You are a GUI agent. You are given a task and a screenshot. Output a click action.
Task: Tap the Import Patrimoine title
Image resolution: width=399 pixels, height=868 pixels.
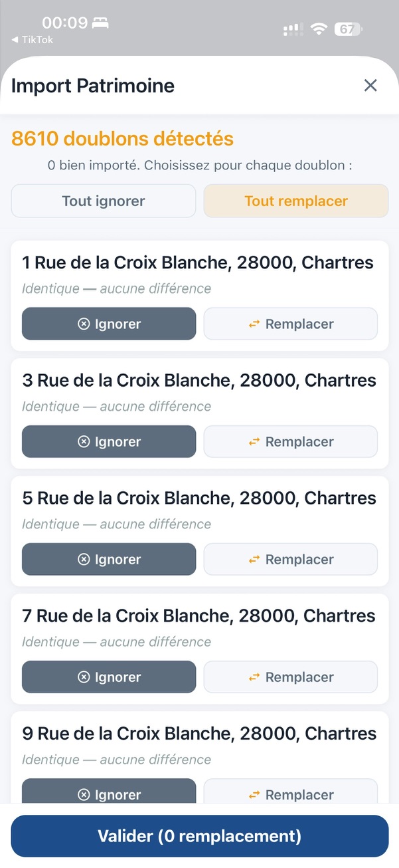coord(92,85)
